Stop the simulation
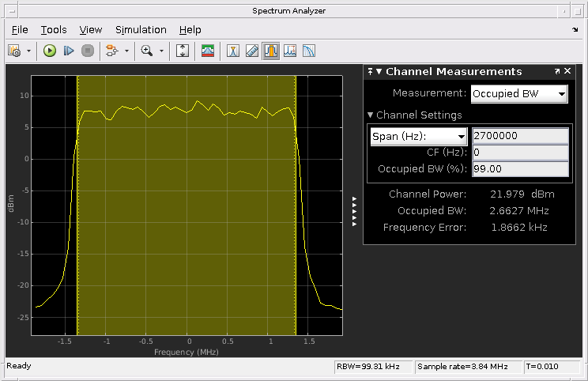Image resolution: width=588 pixels, height=381 pixels. 88,51
